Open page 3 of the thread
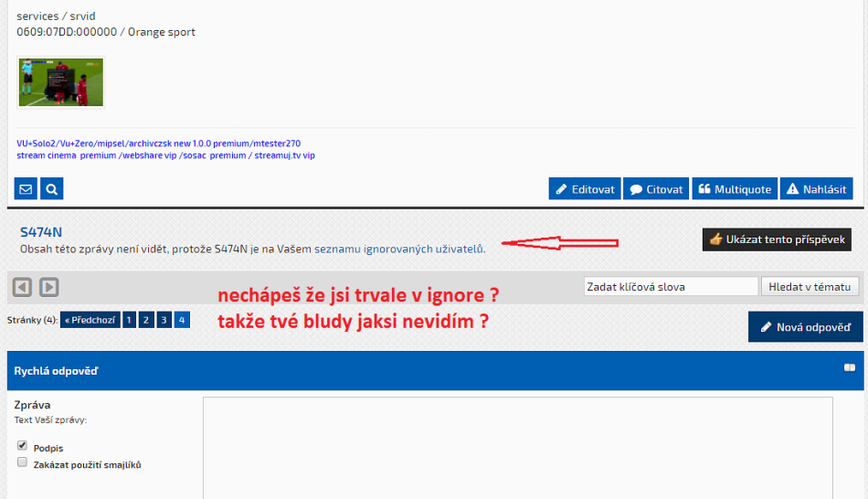This screenshot has height=499, width=868. tap(164, 320)
